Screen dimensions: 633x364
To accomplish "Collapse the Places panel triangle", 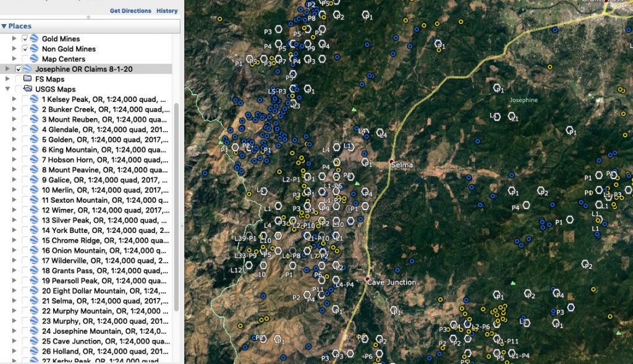I will tap(4, 26).
